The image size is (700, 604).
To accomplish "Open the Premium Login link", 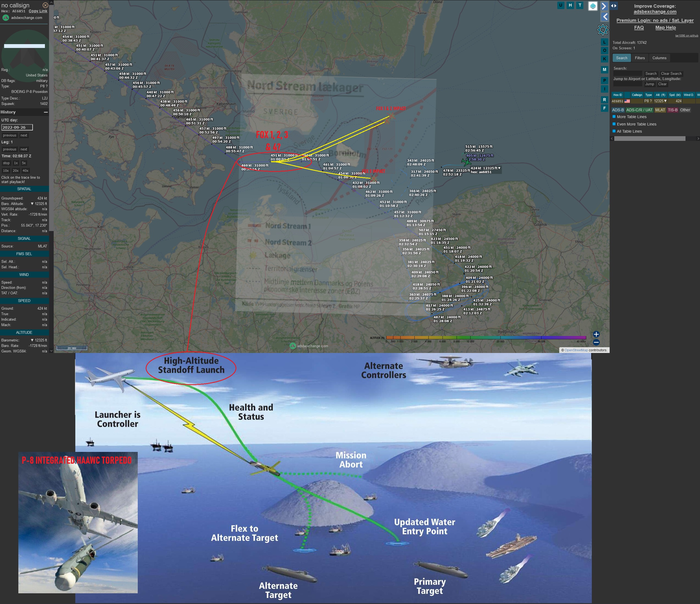I will coord(655,20).
